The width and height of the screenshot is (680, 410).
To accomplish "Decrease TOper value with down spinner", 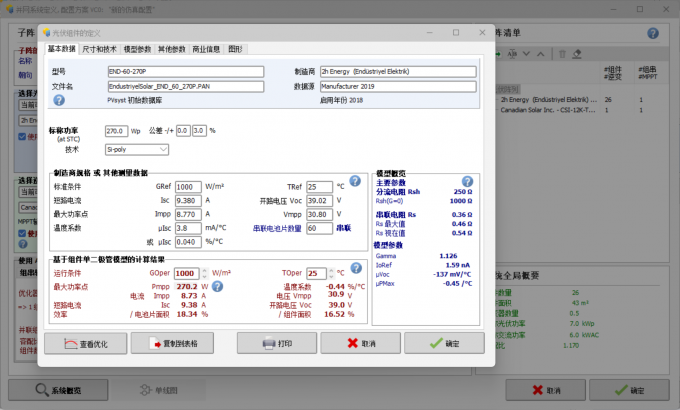I will 331,276.
